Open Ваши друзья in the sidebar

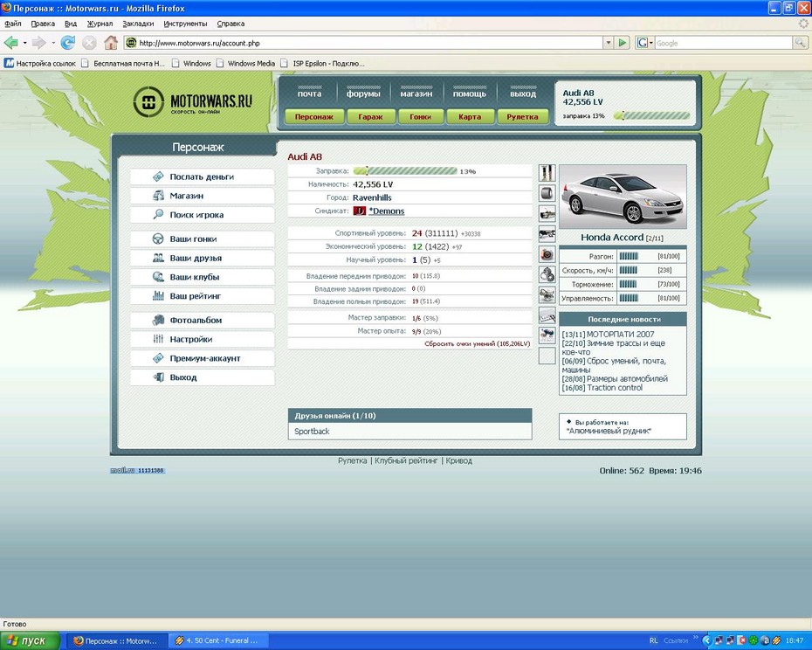[x=203, y=258]
